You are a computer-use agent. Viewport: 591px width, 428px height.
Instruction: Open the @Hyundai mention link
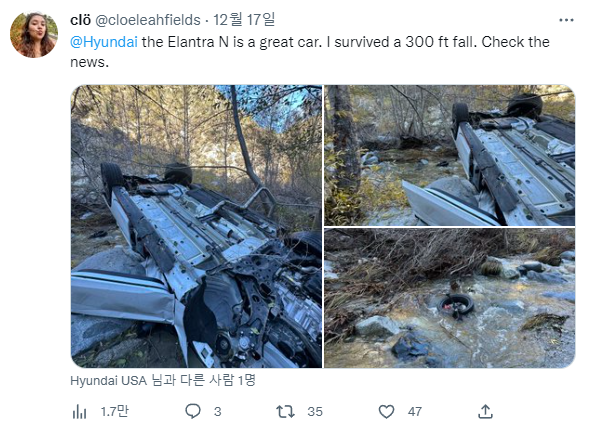pos(104,42)
